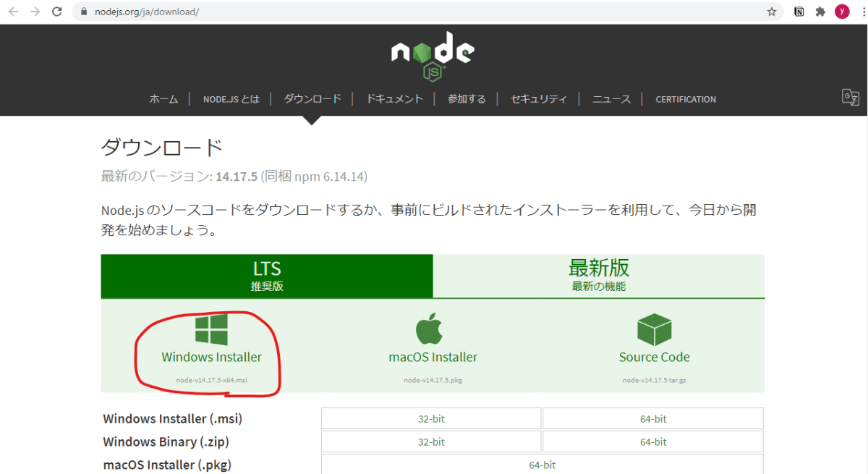Click the URL address bar
The width and height of the screenshot is (868, 474).
pyautogui.click(x=427, y=12)
